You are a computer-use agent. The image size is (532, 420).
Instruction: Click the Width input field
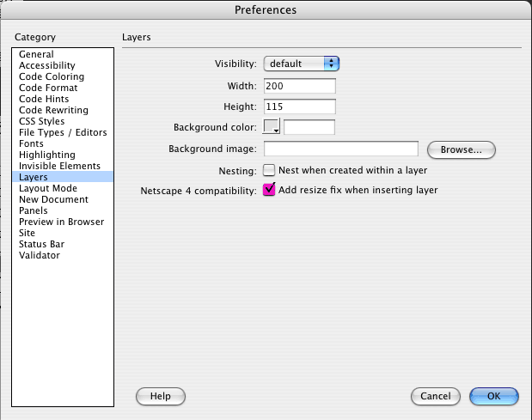(300, 86)
